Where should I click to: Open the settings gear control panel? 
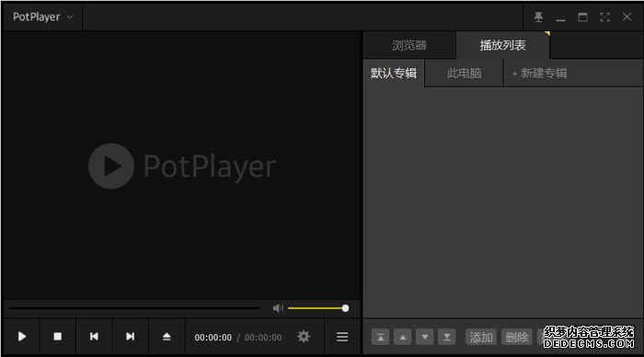click(x=304, y=337)
